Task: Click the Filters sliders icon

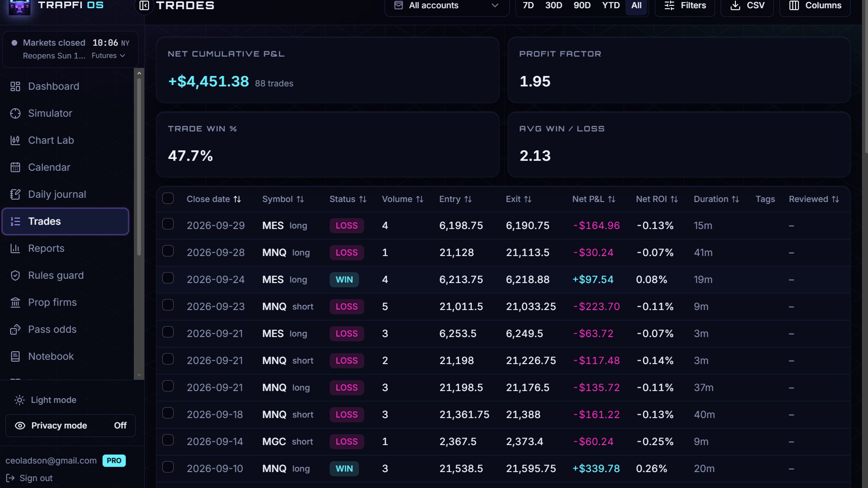Action: (669, 5)
